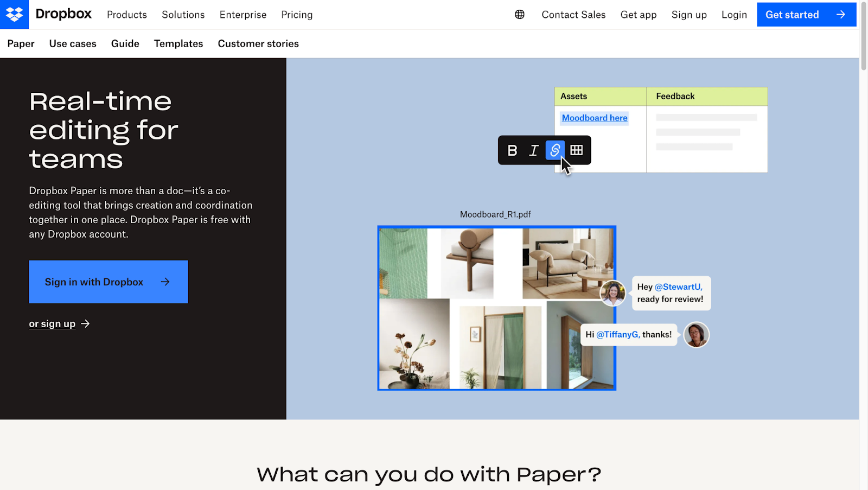Click the Get app link
Screen dimensions: 868x490
(639, 15)
